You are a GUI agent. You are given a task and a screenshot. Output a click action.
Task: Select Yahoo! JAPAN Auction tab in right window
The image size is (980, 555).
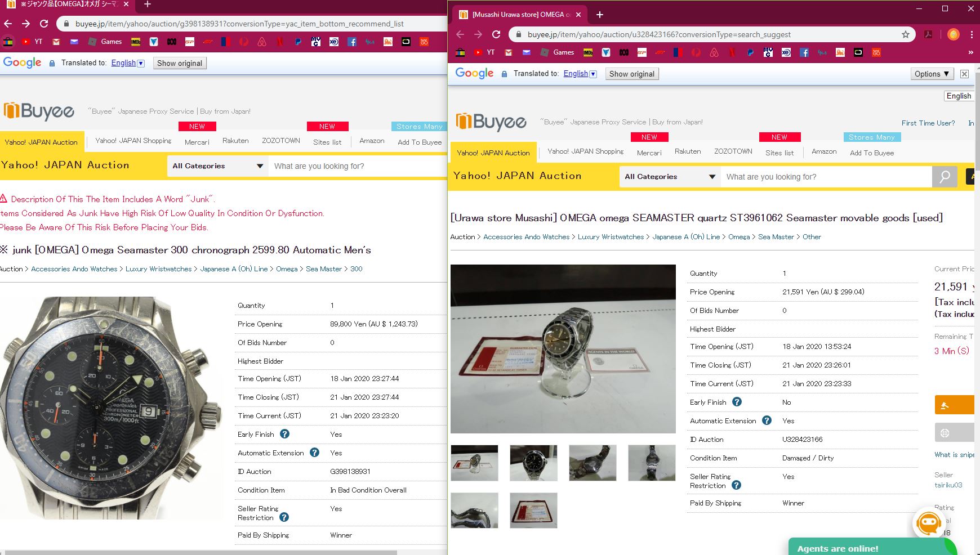[x=493, y=153]
